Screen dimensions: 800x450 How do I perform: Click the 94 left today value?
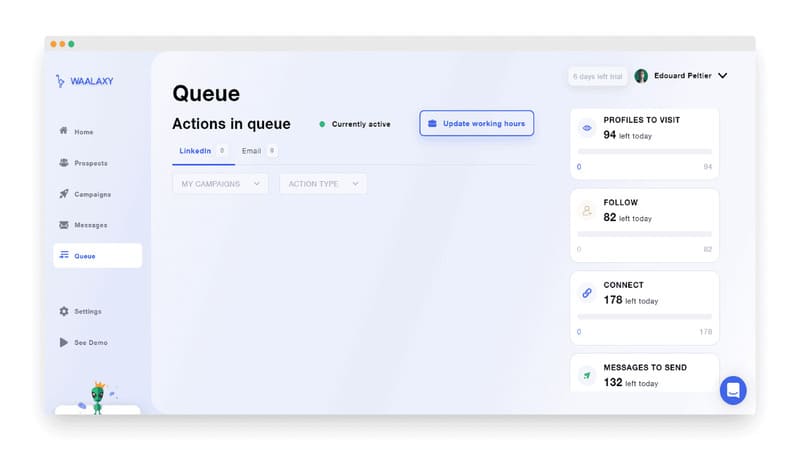628,135
